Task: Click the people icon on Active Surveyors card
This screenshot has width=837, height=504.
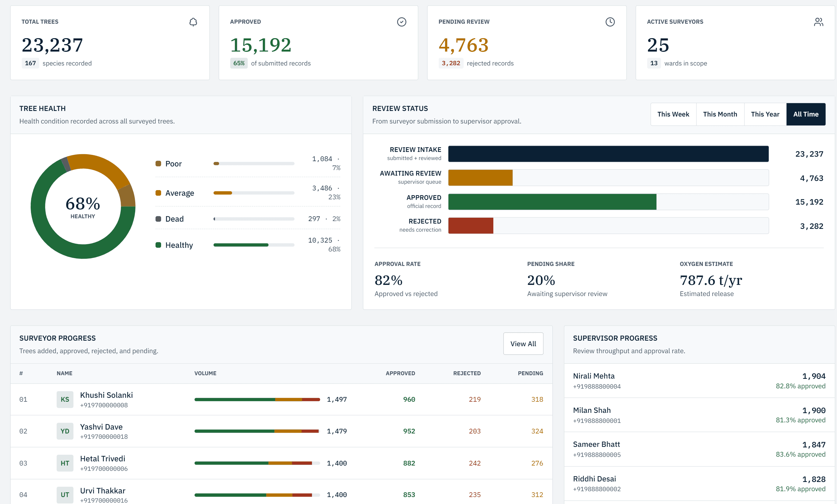Action: pyautogui.click(x=819, y=22)
